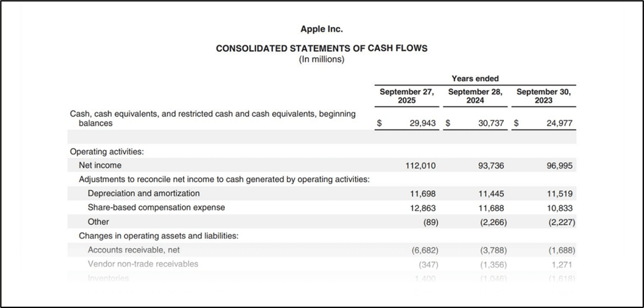Click the 112,010 net income value

pos(421,166)
